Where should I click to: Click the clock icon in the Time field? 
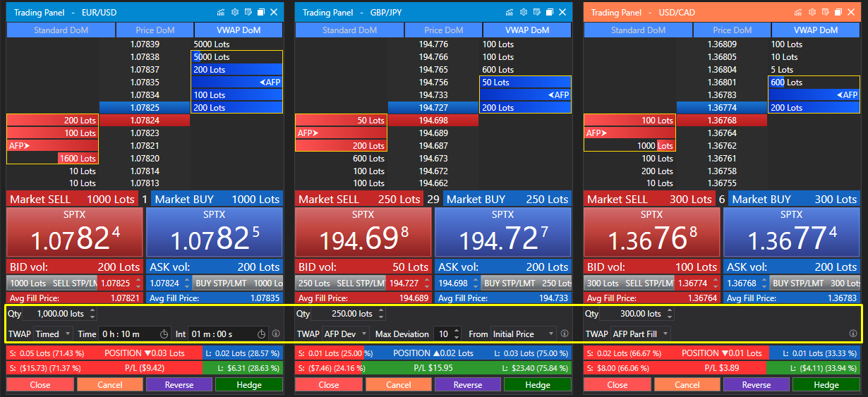164,334
